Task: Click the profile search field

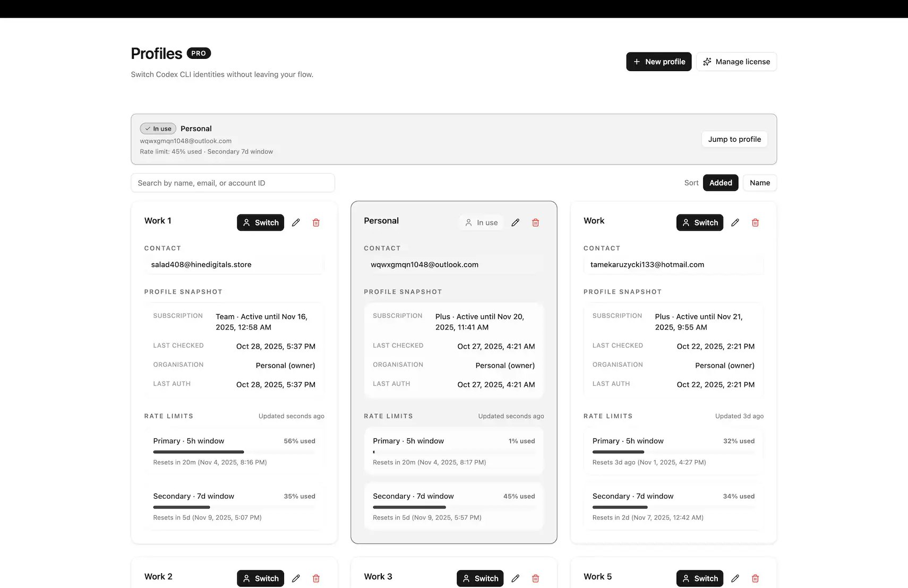Action: pyautogui.click(x=233, y=183)
